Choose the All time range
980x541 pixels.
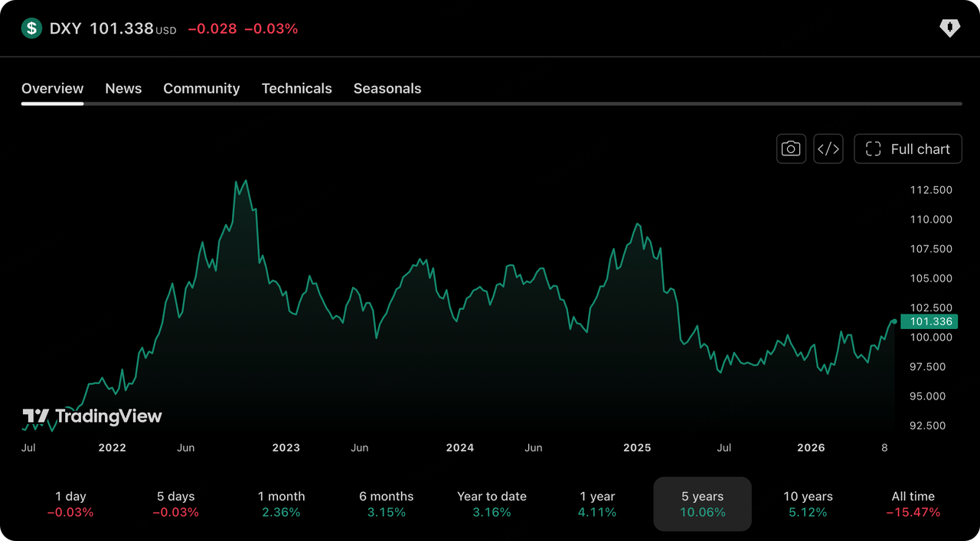pos(913,504)
